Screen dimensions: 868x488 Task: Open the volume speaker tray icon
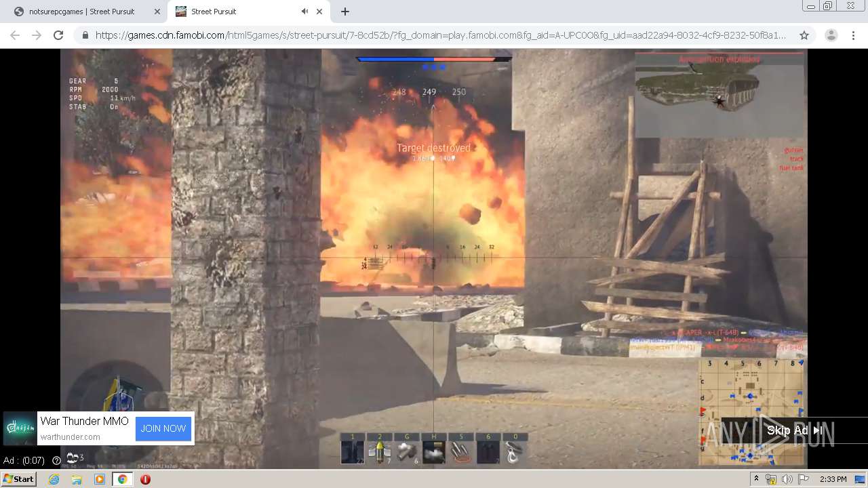(787, 479)
